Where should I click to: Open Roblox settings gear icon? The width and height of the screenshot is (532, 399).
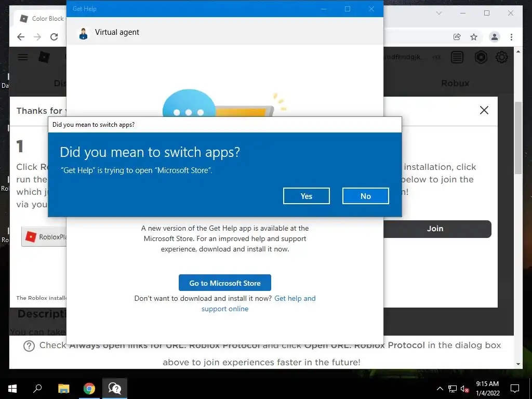point(502,57)
